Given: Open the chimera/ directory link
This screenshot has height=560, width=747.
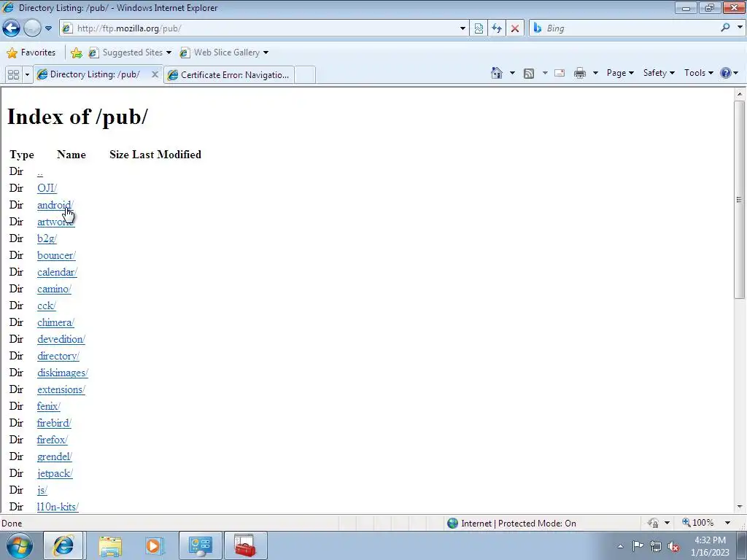Looking at the screenshot, I should [x=55, y=322].
